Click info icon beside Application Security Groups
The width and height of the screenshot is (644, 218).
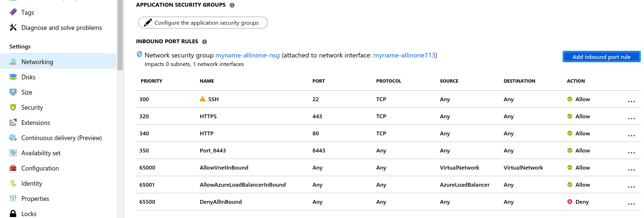point(232,5)
